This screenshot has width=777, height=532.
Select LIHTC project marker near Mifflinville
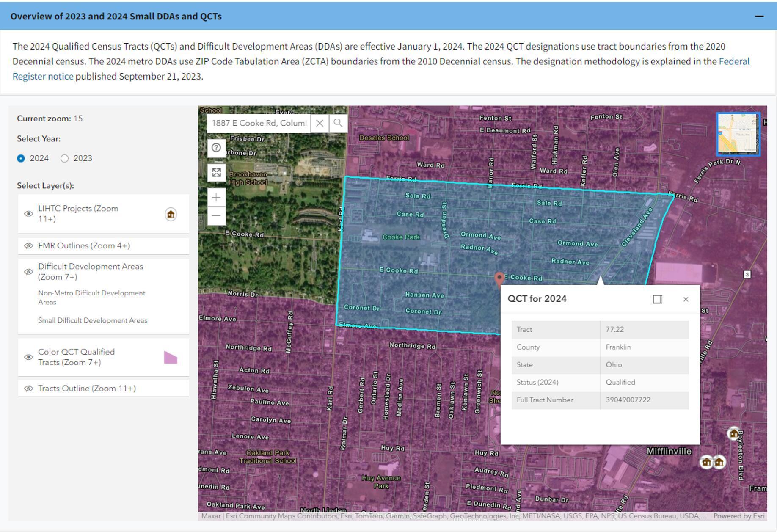[706, 462]
